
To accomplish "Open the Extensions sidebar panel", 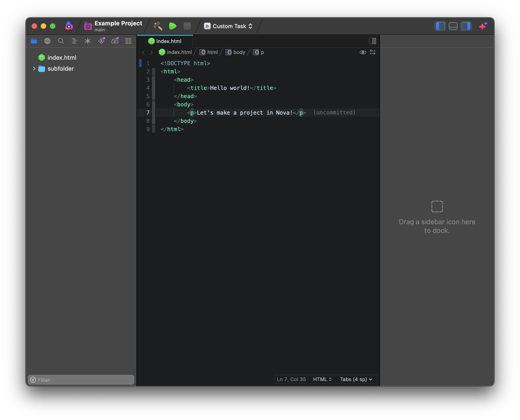I will pyautogui.click(x=129, y=41).
